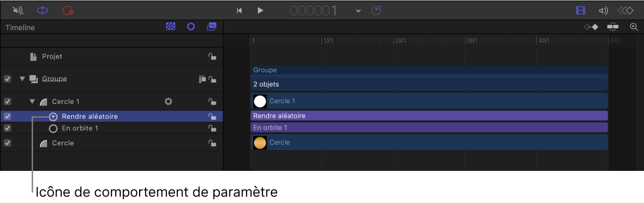This screenshot has height=203, width=644.
Task: Click the red record animation button
Action: (x=67, y=10)
